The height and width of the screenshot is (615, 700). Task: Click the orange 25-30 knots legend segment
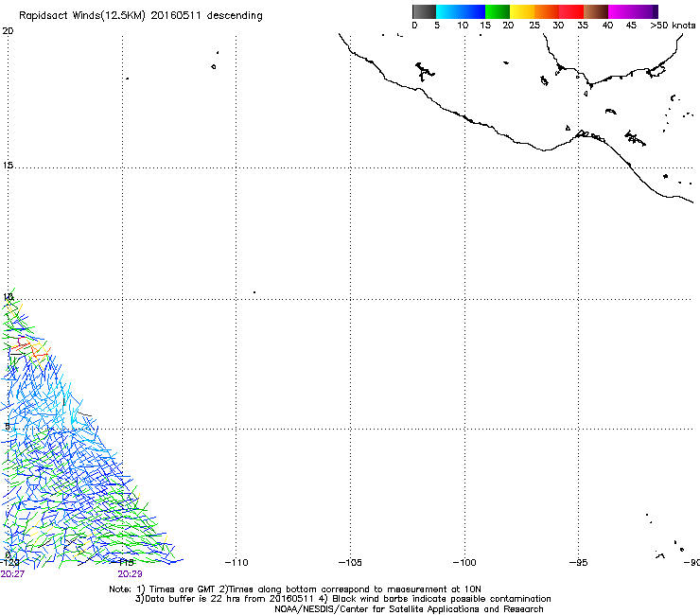(x=547, y=11)
